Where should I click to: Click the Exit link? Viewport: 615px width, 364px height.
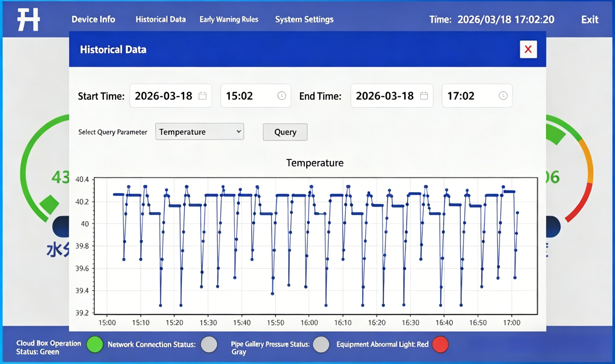[x=590, y=19]
